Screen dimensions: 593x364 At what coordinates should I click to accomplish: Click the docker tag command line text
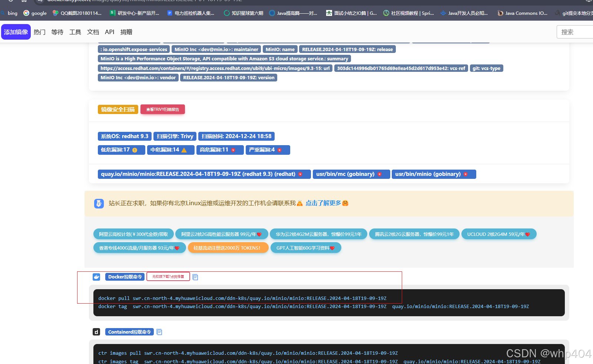coord(314,307)
